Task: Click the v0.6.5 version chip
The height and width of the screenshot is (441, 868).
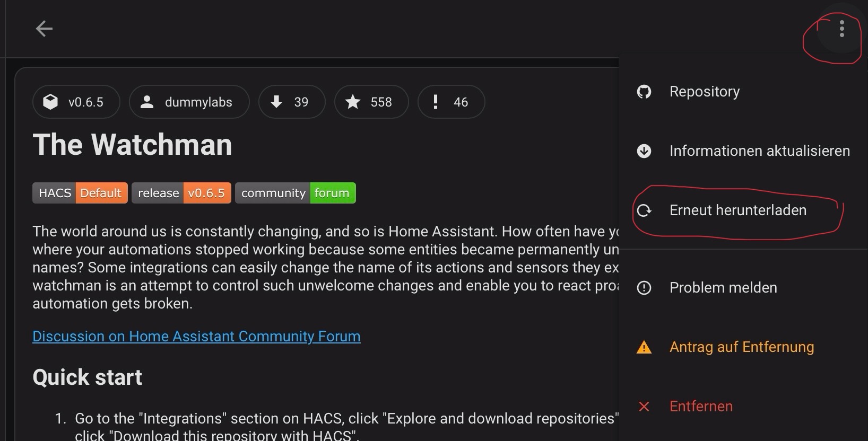Action: [x=76, y=102]
